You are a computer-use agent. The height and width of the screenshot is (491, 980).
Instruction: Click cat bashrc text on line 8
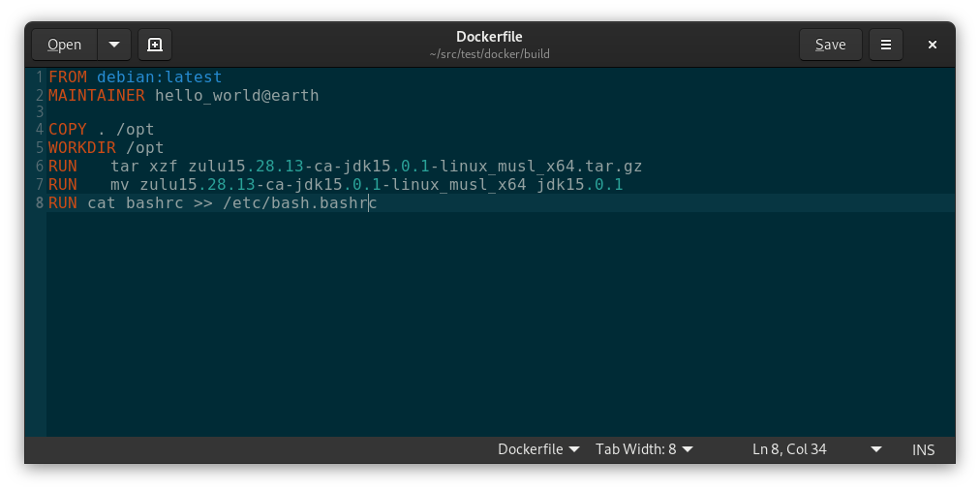coord(135,203)
